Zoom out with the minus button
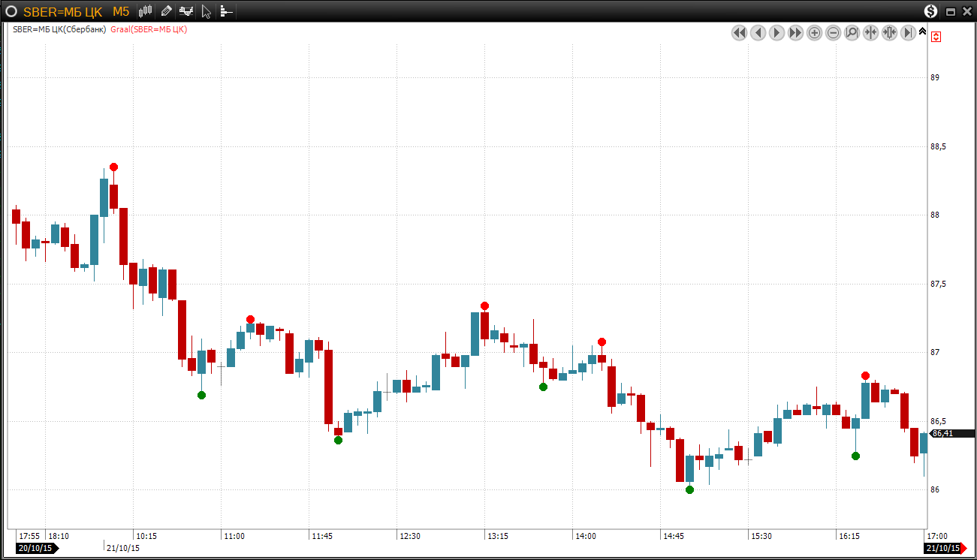 (x=834, y=33)
